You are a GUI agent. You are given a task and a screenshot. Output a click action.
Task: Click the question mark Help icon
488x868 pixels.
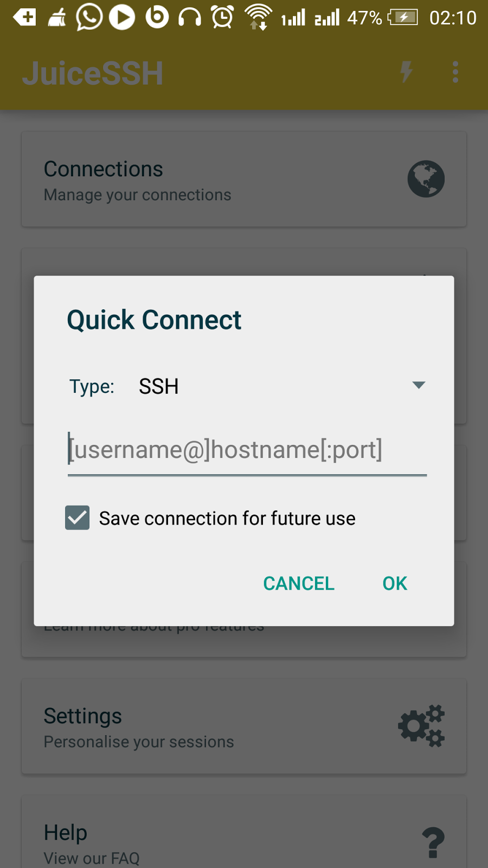(x=433, y=843)
